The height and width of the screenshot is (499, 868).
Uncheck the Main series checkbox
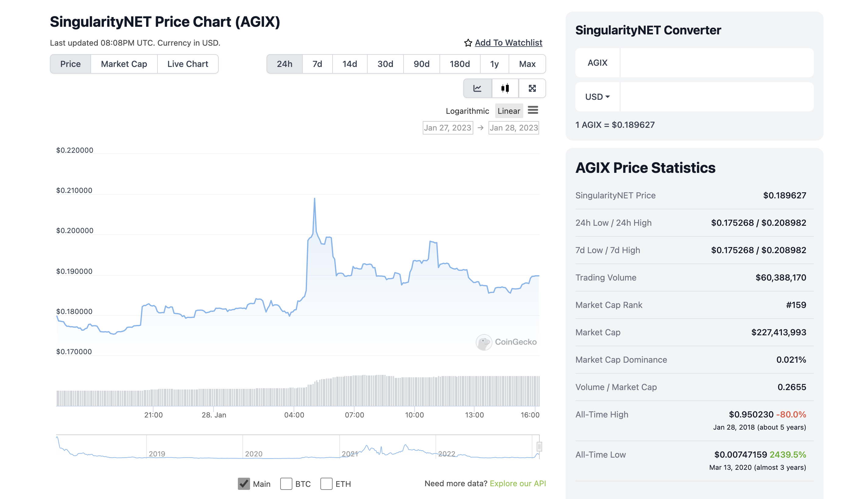(244, 483)
